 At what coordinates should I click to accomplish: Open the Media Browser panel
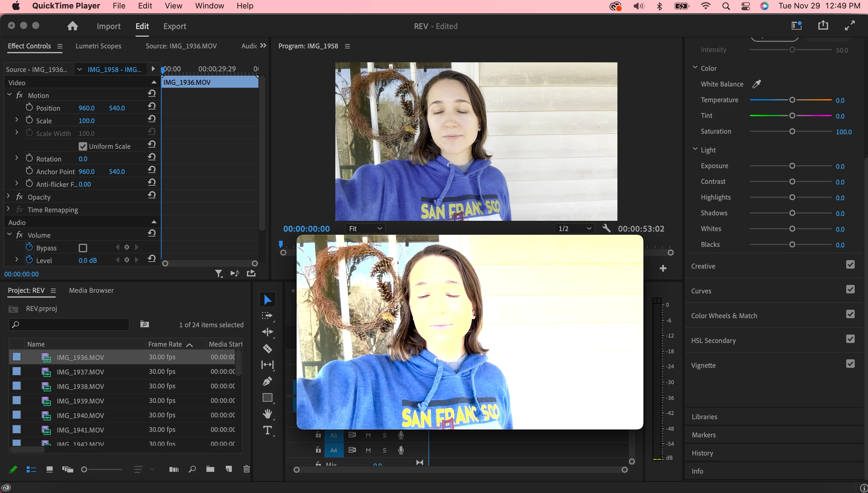click(x=91, y=290)
